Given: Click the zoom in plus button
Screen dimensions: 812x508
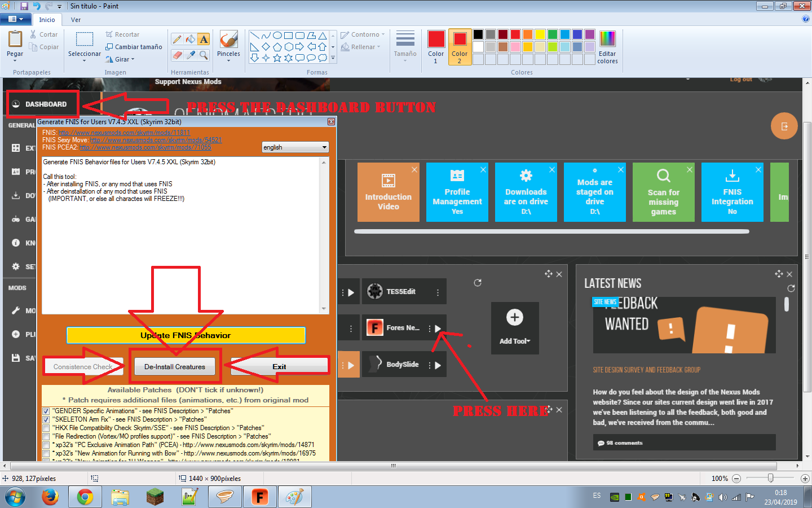Looking at the screenshot, I should pos(805,479).
